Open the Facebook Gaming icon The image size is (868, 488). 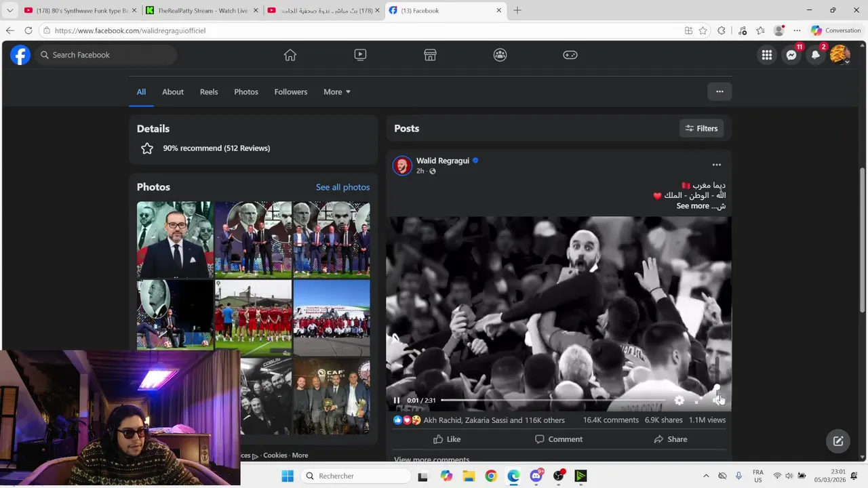point(570,55)
